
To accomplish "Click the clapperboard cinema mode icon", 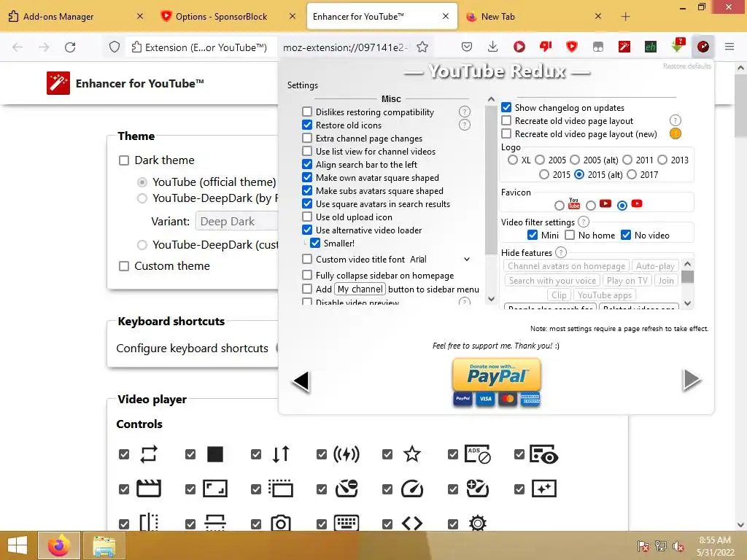I will click(149, 489).
